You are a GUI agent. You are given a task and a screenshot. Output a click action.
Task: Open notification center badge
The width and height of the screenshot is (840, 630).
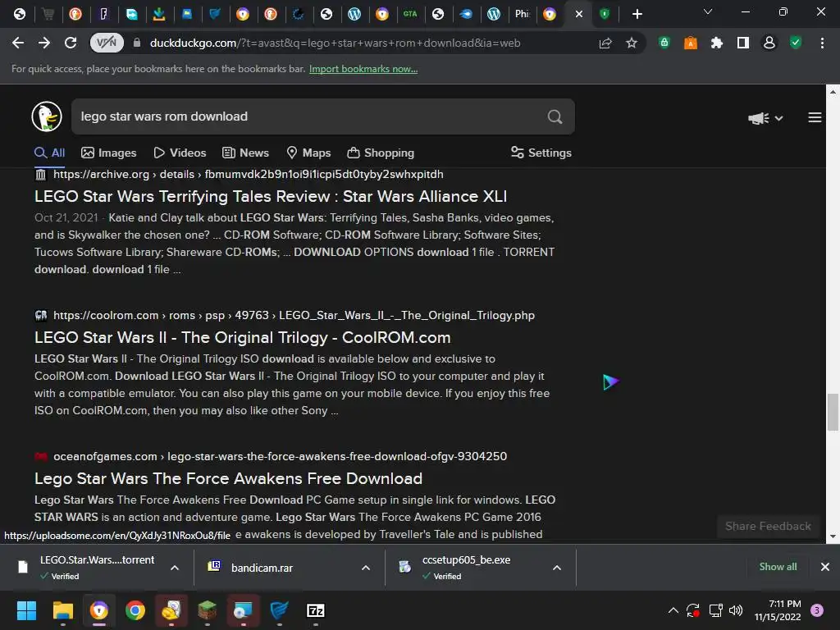[x=816, y=610]
